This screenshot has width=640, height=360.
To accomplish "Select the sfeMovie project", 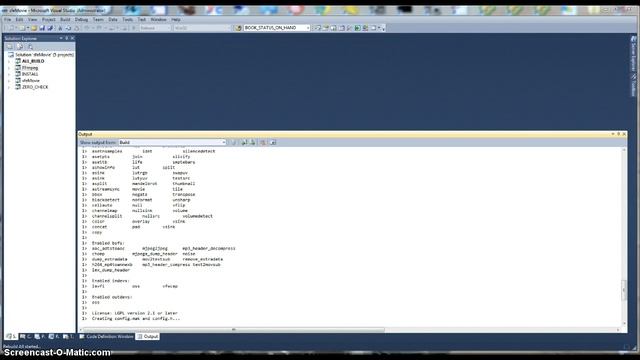I will tap(31, 80).
